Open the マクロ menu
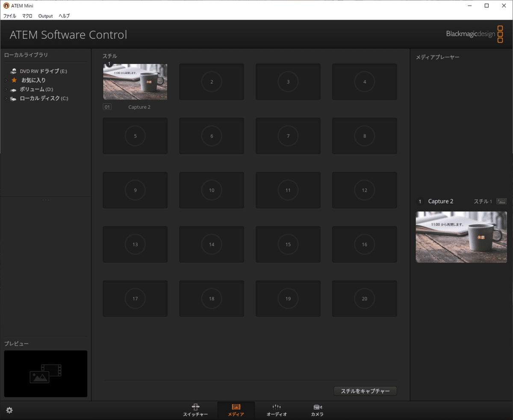513x420 pixels. pos(27,16)
